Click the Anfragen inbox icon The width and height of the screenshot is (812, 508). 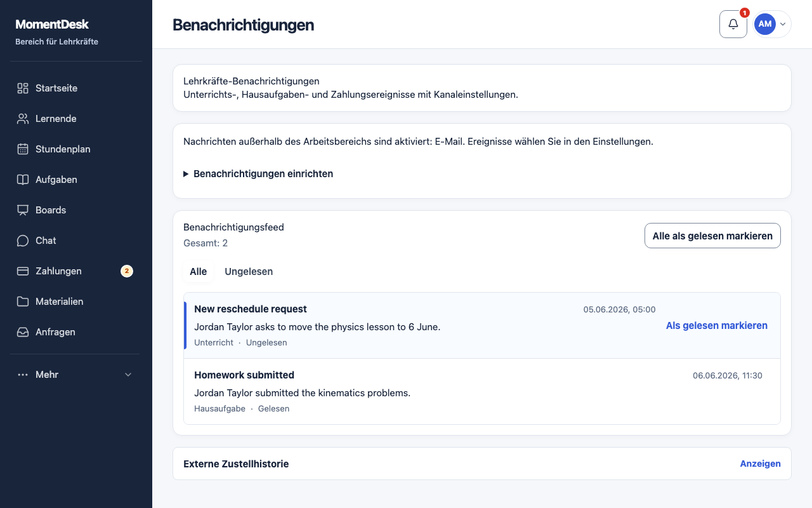pyautogui.click(x=23, y=332)
